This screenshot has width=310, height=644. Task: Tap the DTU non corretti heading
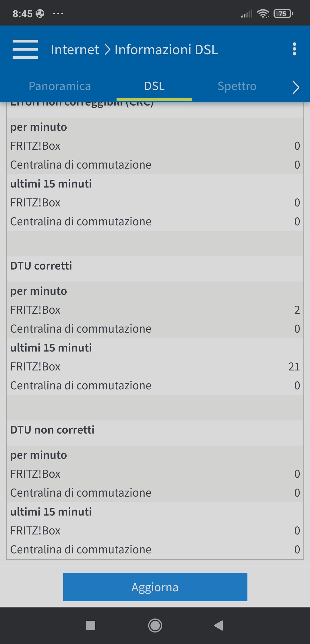click(52, 430)
